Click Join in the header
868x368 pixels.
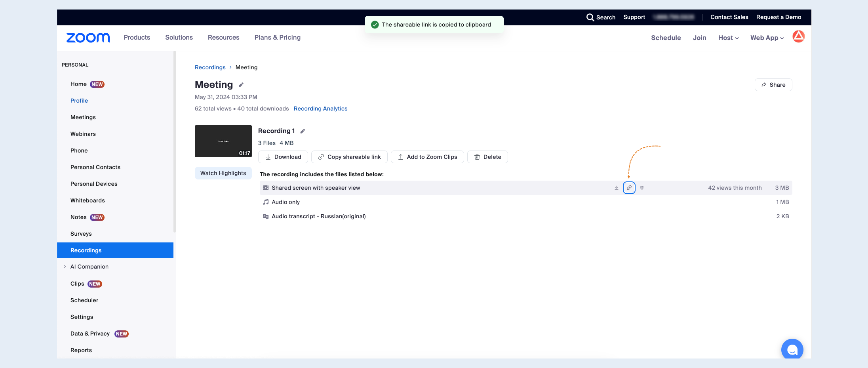(700, 38)
